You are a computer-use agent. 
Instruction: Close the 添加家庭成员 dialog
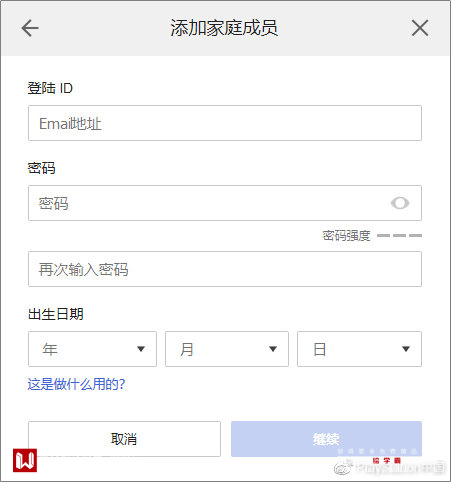[x=420, y=28]
